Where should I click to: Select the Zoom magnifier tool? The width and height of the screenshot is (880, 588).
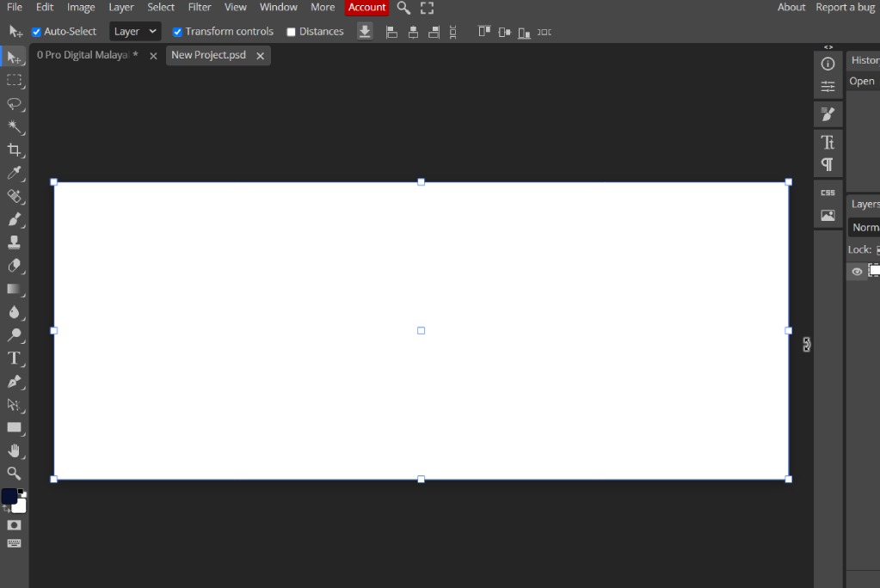tap(14, 474)
